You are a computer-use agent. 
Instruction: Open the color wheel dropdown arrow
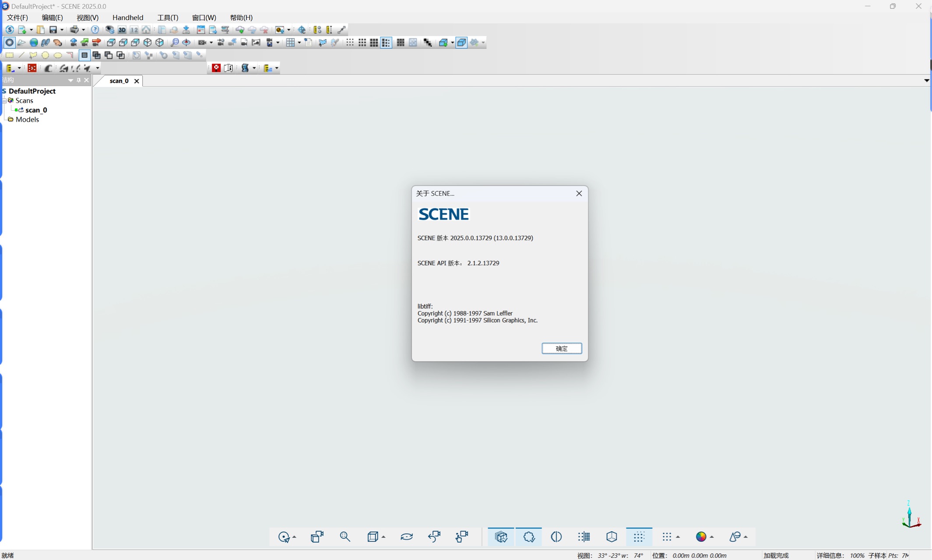coord(712,537)
